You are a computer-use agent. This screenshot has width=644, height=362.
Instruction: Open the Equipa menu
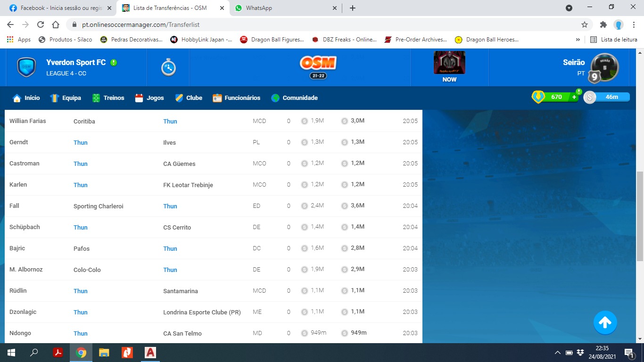66,98
